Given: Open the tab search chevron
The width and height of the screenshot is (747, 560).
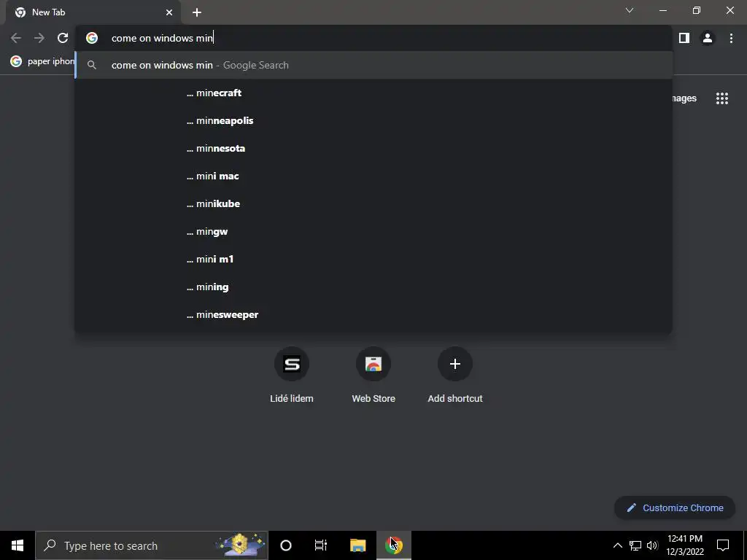Looking at the screenshot, I should (x=630, y=10).
